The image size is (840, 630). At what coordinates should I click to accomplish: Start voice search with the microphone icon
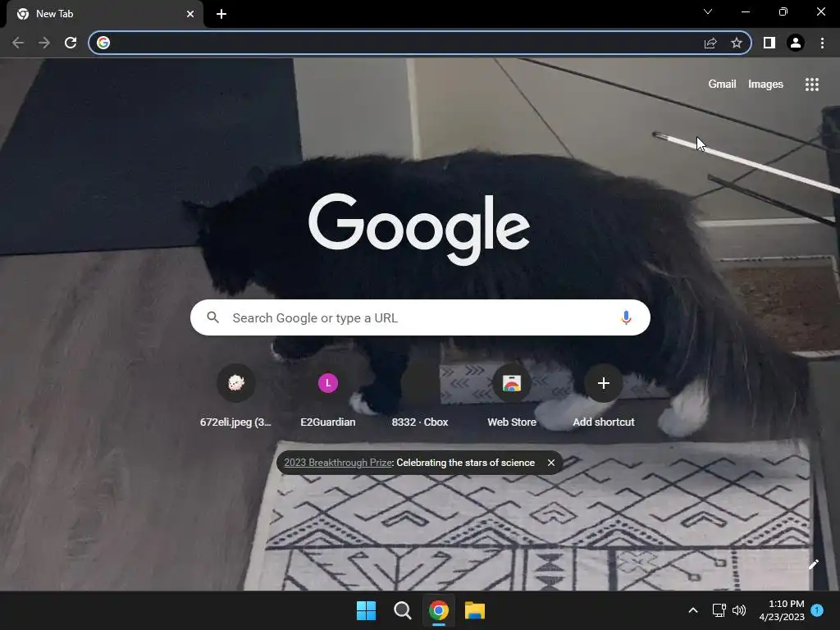626,317
